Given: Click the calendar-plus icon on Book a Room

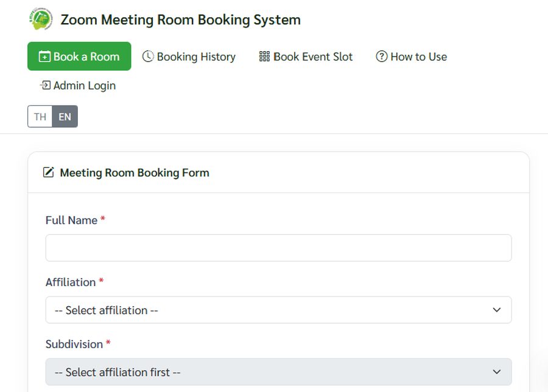Looking at the screenshot, I should (44, 56).
